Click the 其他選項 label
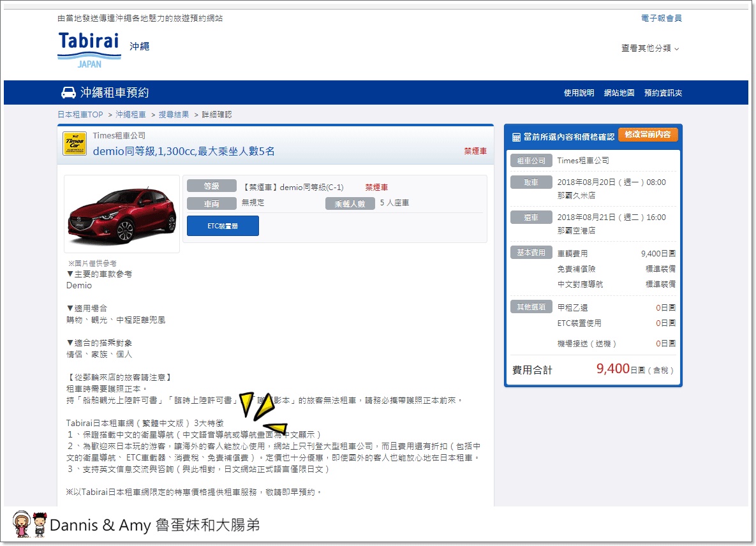Screen dimensions: 756x546 coord(531,307)
